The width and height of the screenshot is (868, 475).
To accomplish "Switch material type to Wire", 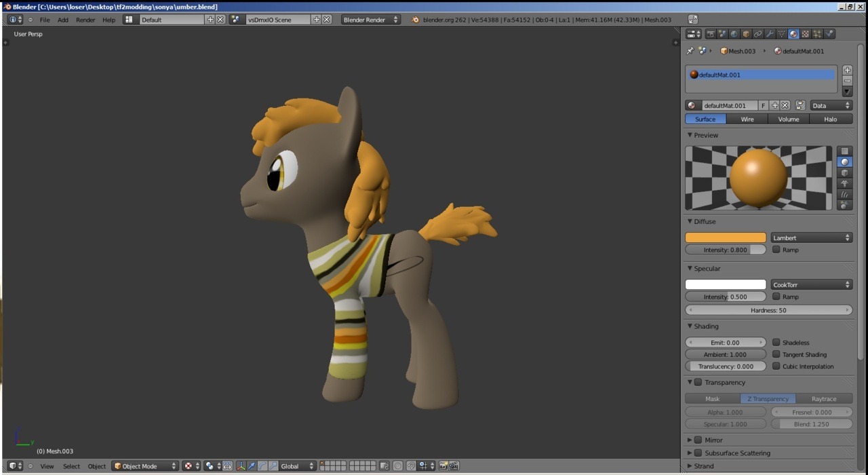I will [x=747, y=119].
